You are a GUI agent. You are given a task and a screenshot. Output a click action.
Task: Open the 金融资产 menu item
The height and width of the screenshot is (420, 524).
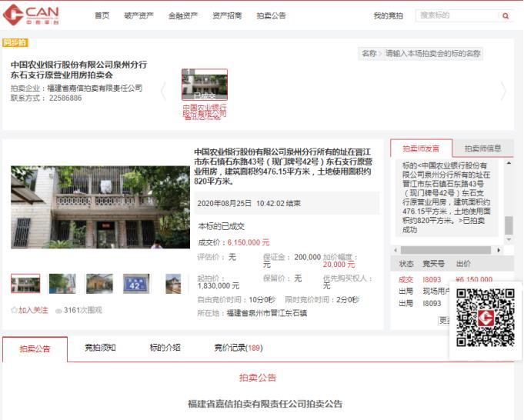tap(183, 15)
